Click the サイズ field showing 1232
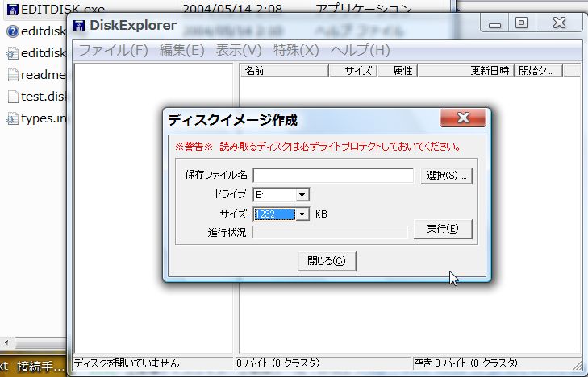The image size is (588, 377). 274,214
